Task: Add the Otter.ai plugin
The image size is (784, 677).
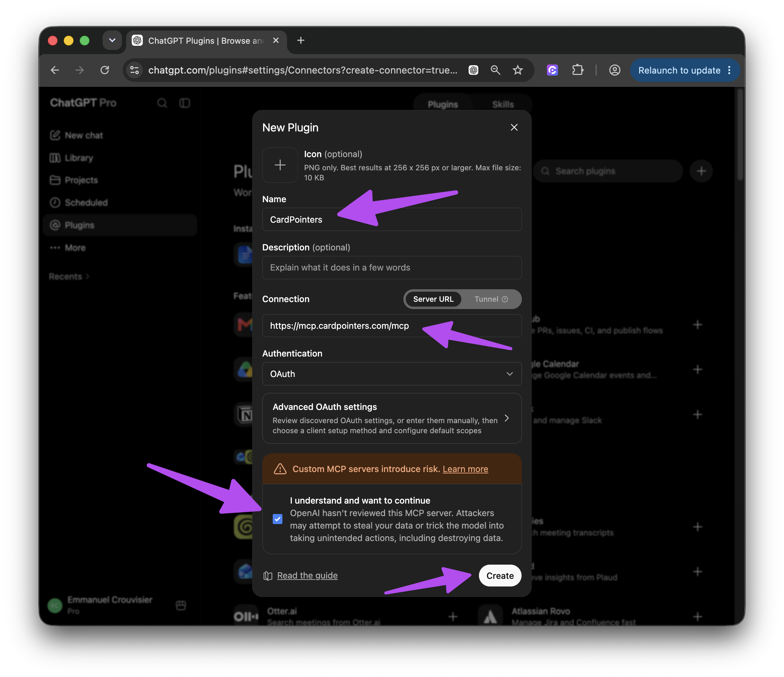Action: pos(453,616)
